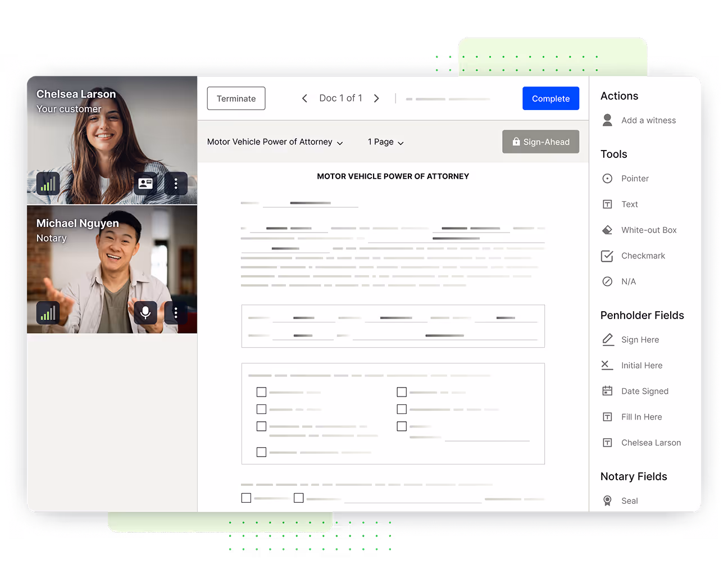Click the N/A tool label
Viewport: 728px width, 587px height.
point(629,282)
